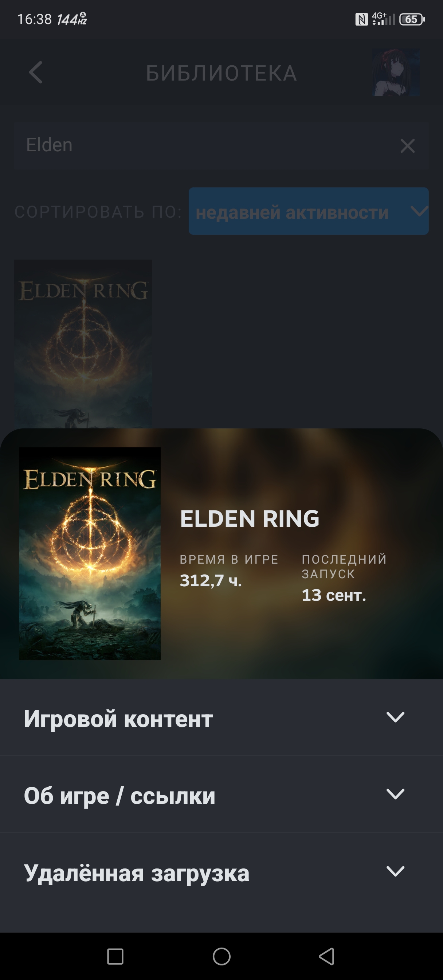Tap the battery indicator in status bar
This screenshot has height=980, width=443.
(x=412, y=19)
